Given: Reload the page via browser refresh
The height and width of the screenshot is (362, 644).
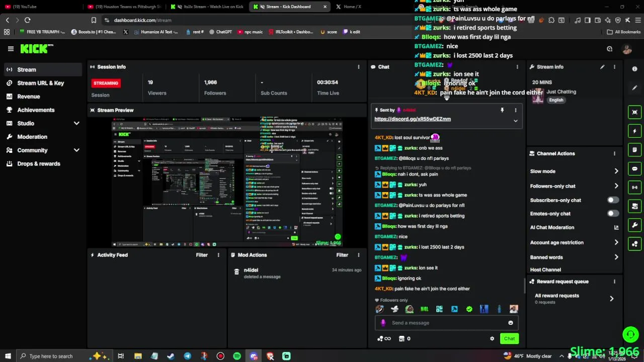Looking at the screenshot, I should [27, 20].
